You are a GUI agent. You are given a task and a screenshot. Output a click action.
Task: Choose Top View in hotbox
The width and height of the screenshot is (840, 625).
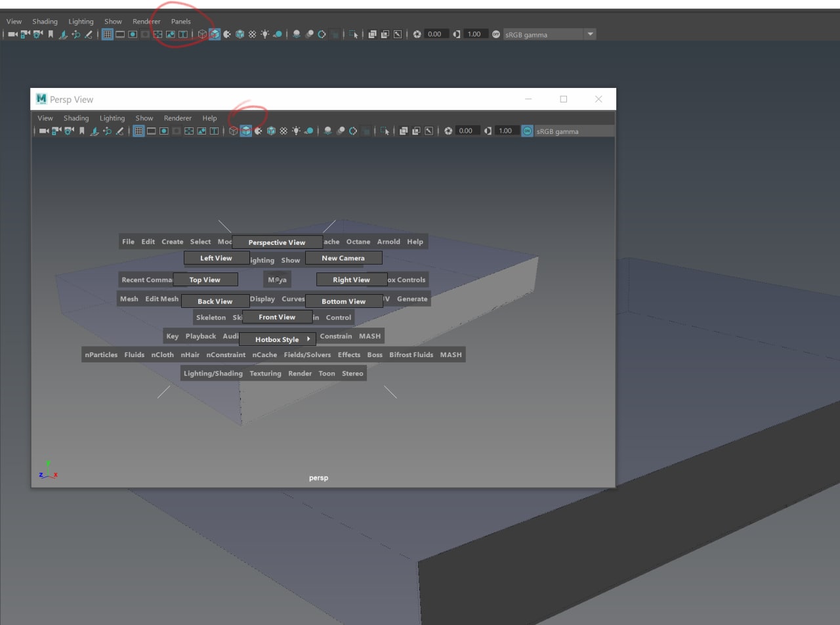(x=205, y=280)
